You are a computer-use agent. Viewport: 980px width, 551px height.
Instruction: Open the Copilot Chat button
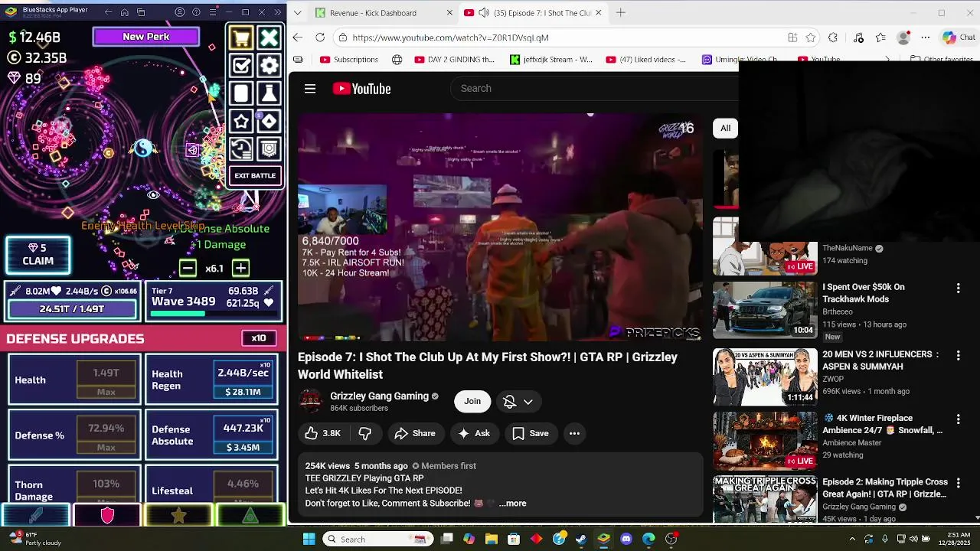pos(959,37)
